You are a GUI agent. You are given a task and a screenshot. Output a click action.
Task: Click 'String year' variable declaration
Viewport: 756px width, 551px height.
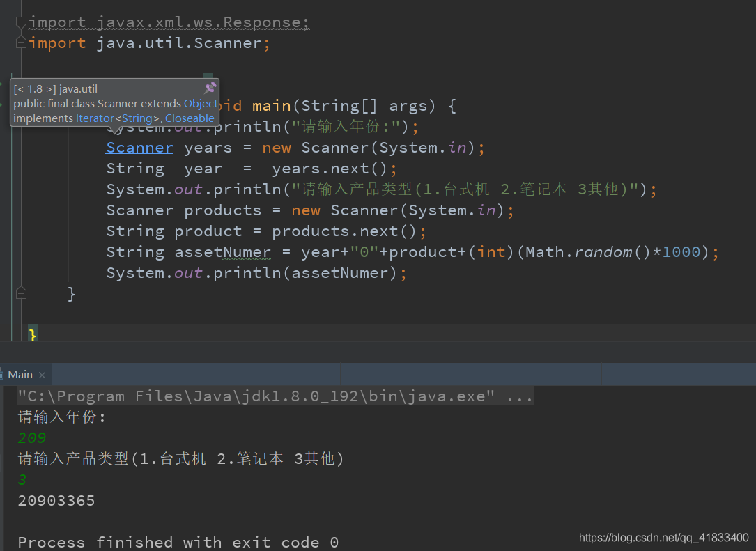pos(164,169)
